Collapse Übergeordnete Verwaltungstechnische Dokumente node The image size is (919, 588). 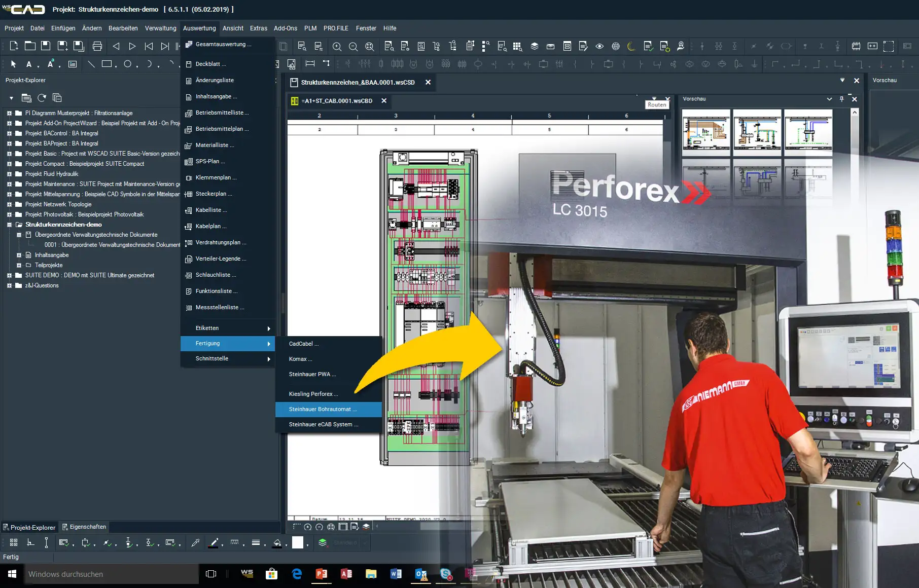pyautogui.click(x=19, y=235)
